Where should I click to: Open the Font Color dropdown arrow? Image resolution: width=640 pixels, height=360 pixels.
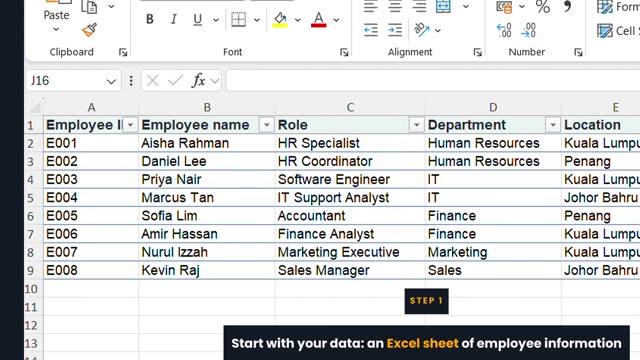coord(336,20)
